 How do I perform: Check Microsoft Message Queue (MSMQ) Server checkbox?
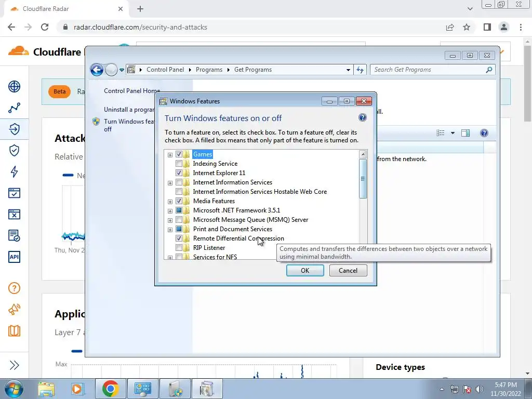[x=179, y=220]
